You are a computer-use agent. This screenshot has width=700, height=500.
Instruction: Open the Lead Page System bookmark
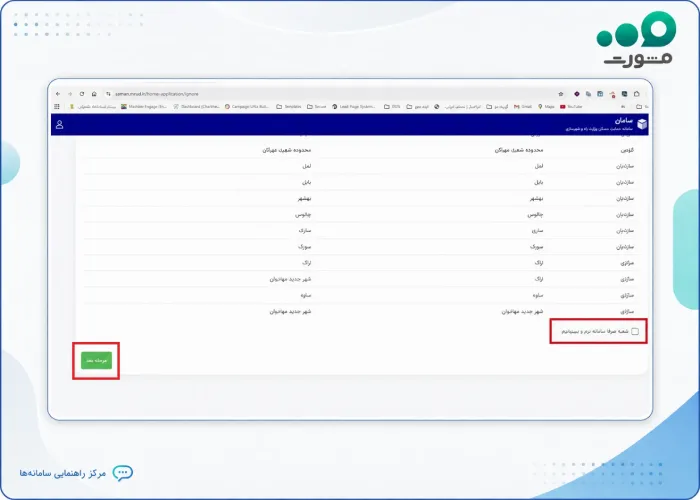tap(354, 107)
